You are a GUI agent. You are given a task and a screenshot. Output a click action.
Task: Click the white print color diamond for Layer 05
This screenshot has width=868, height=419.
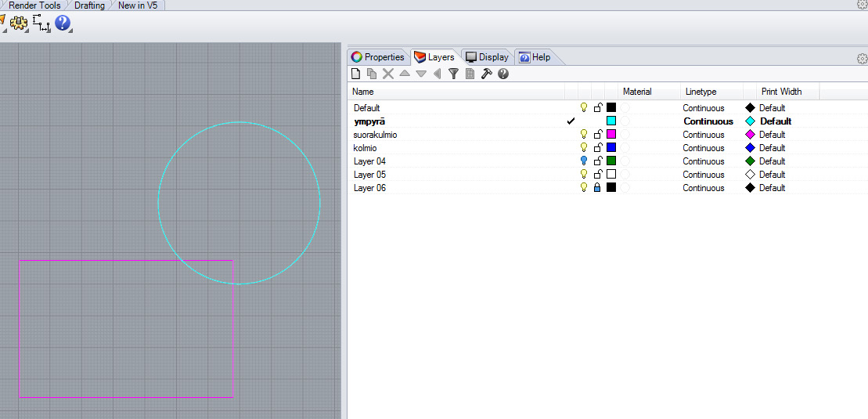[x=751, y=175]
